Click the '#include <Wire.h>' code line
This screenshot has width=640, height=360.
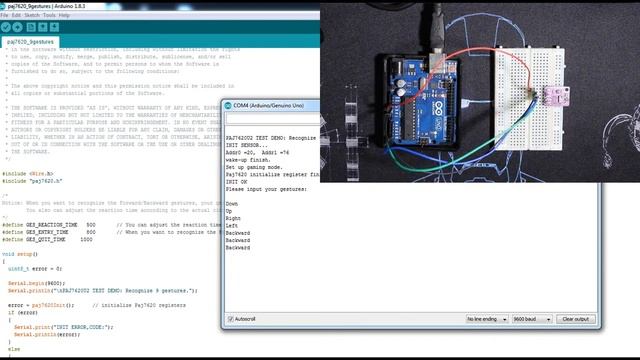pos(28,174)
